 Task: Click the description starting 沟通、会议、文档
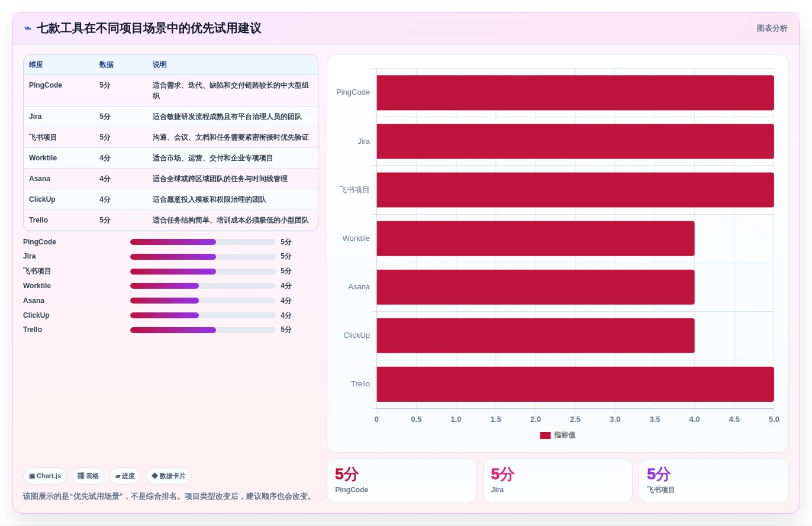[231, 137]
